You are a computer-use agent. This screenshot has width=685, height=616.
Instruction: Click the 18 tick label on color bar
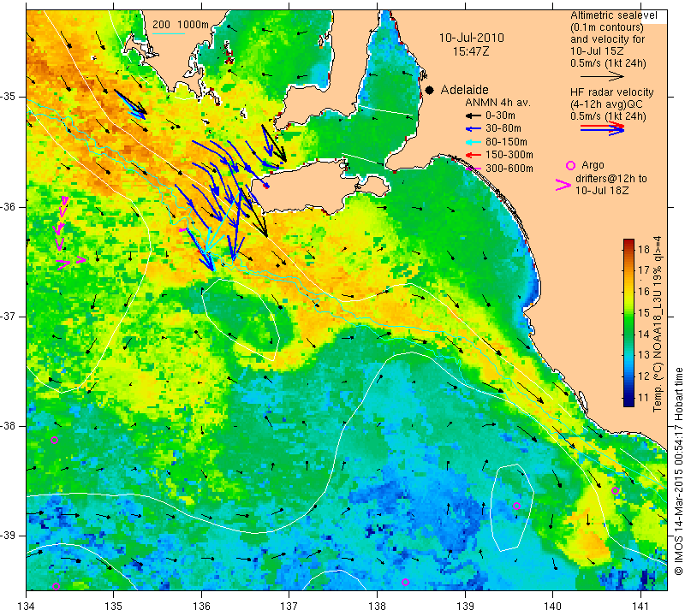[644, 249]
